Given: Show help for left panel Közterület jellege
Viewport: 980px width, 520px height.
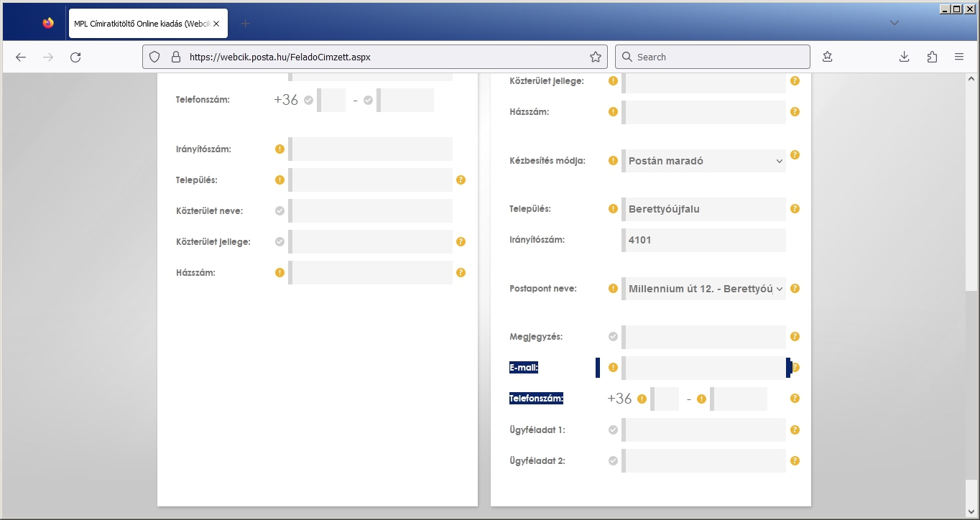Looking at the screenshot, I should (461, 242).
